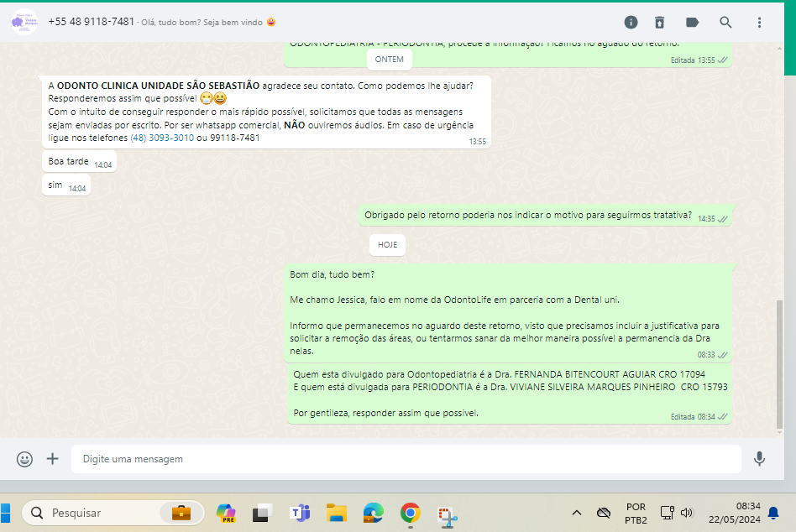Switch to Google Chrome in taskbar
Screen dimensions: 796x532
(411, 514)
